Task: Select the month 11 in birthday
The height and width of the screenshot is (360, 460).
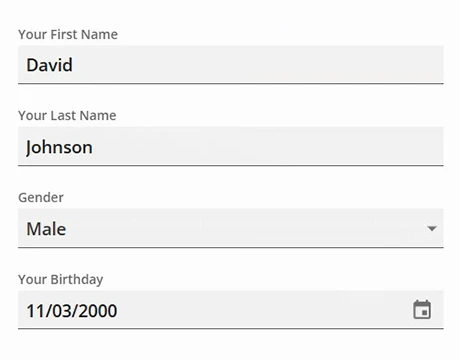Action: (35, 311)
